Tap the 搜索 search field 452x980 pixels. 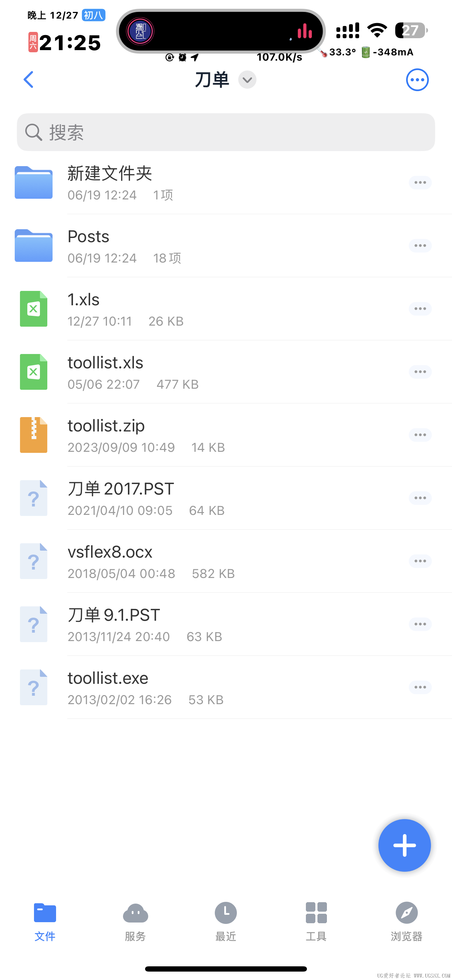coord(226,132)
